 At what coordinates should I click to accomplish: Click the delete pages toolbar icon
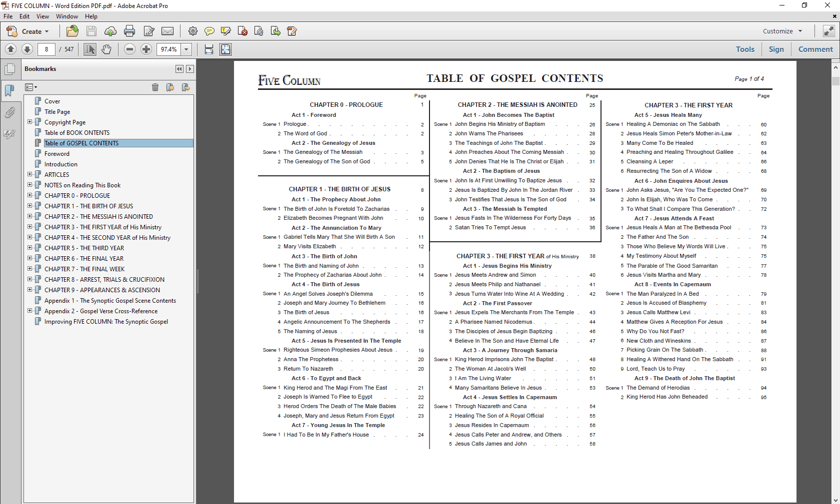click(x=242, y=31)
